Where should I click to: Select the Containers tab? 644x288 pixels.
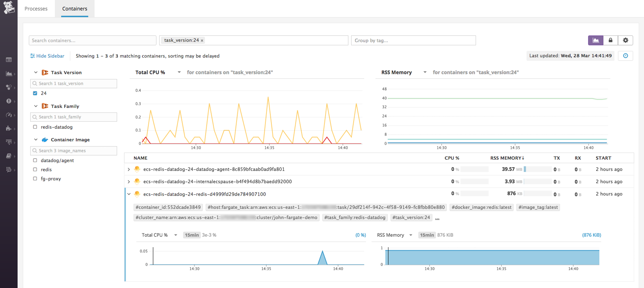(x=74, y=8)
